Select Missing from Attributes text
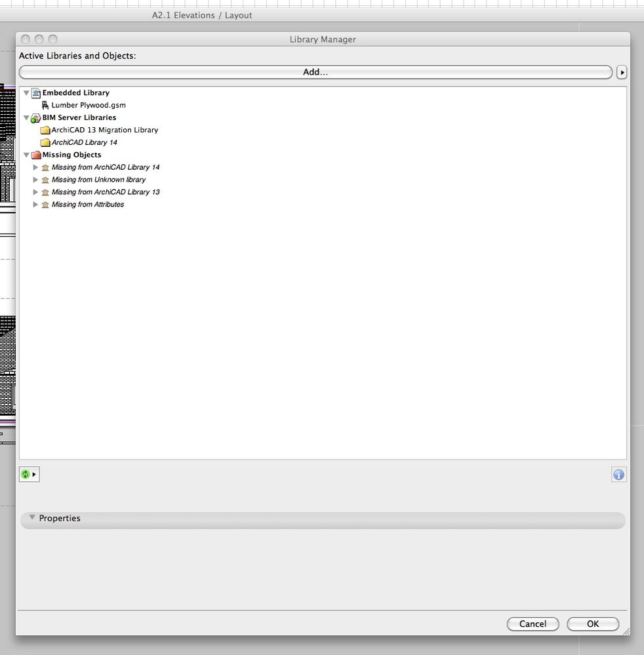The width and height of the screenshot is (644, 655). coord(88,205)
